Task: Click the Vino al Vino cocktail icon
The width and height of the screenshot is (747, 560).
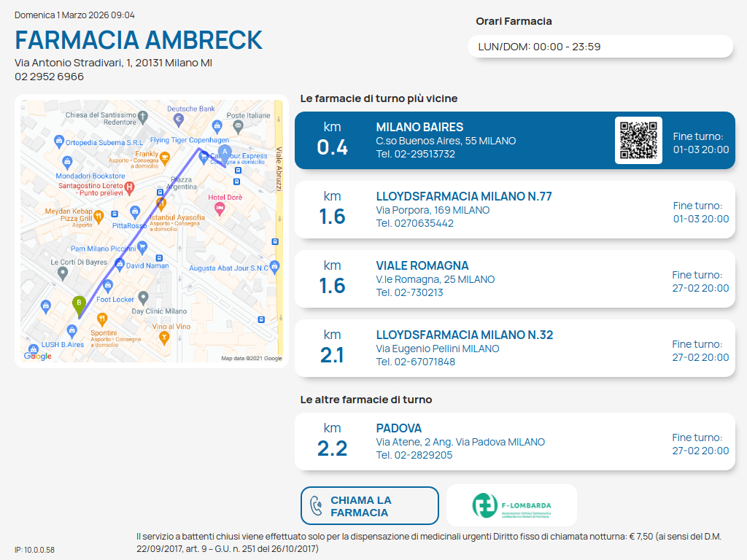Action: (164, 337)
